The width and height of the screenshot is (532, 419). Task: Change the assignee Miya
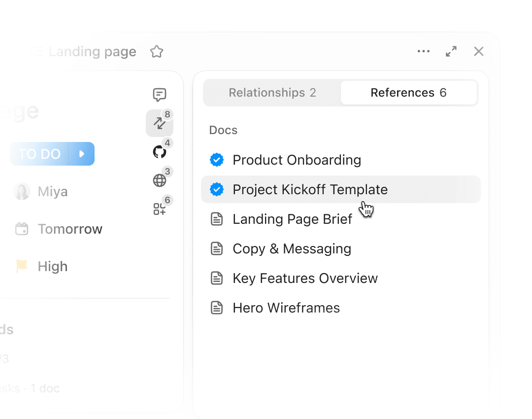[53, 191]
